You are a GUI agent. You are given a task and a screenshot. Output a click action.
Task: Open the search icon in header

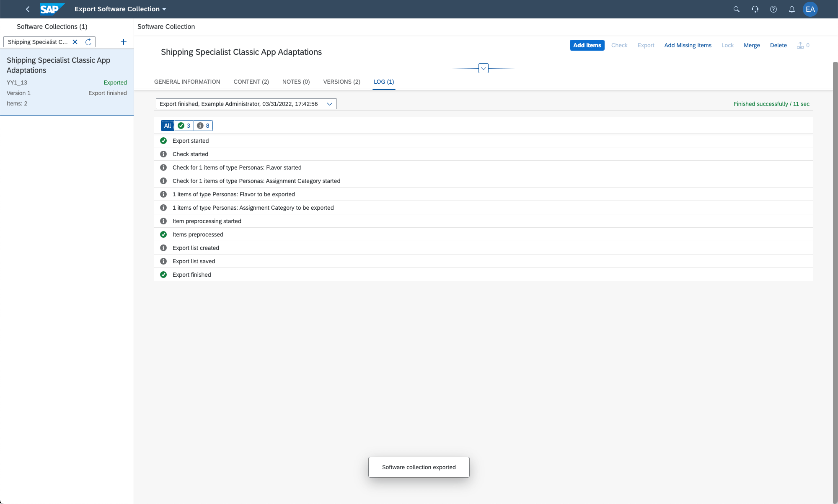coord(736,9)
